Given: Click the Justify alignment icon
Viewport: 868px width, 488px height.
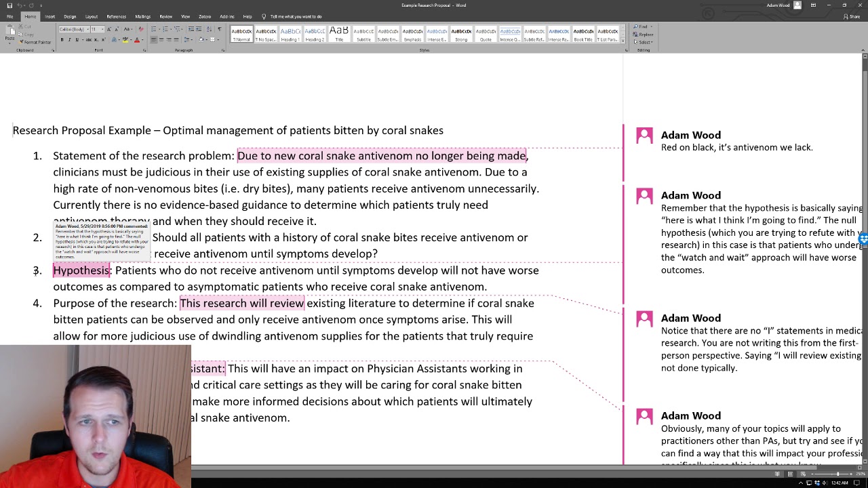Looking at the screenshot, I should point(176,40).
